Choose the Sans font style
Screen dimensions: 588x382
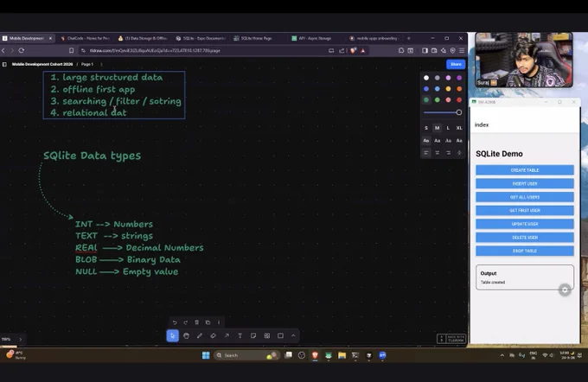coord(438,141)
